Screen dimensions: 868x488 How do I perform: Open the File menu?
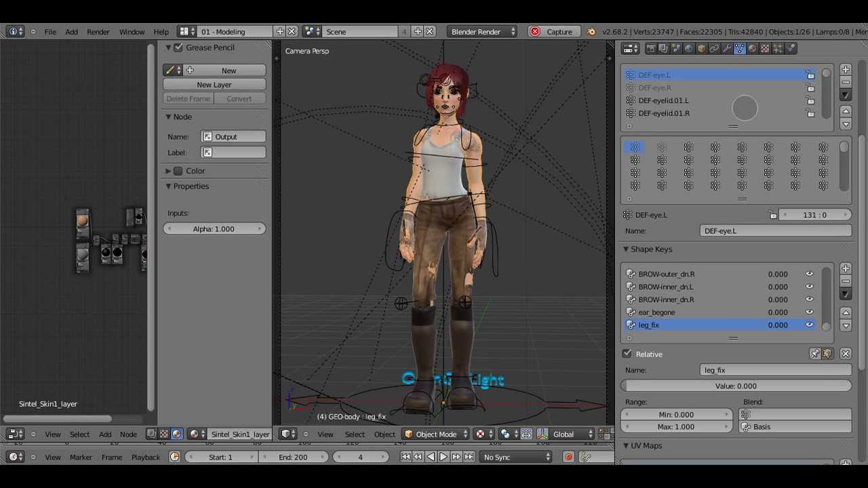pyautogui.click(x=50, y=32)
